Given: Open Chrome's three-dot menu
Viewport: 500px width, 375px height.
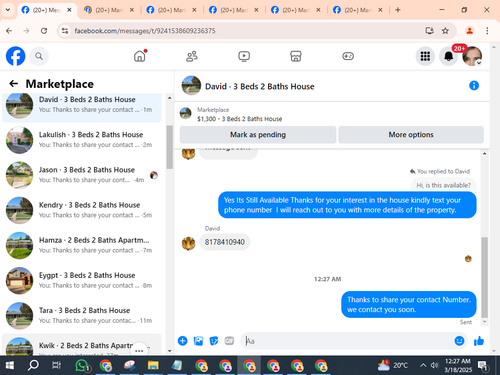Looking at the screenshot, I should pyautogui.click(x=487, y=31).
